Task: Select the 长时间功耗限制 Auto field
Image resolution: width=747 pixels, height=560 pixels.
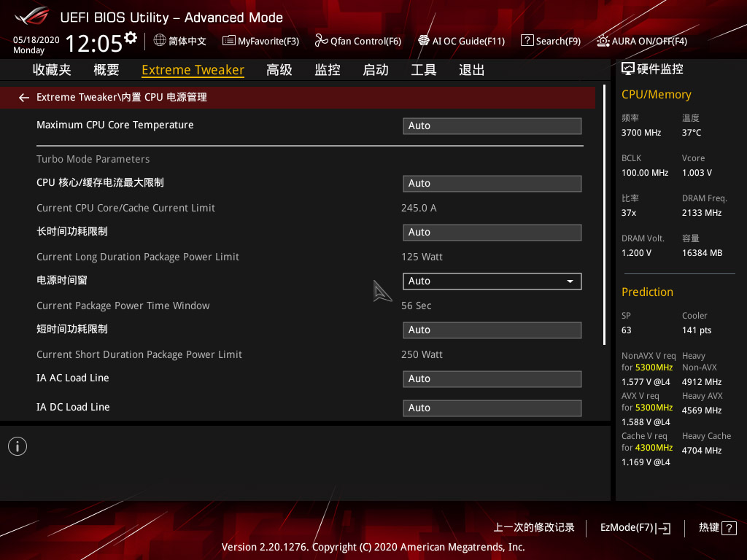Action: [492, 232]
